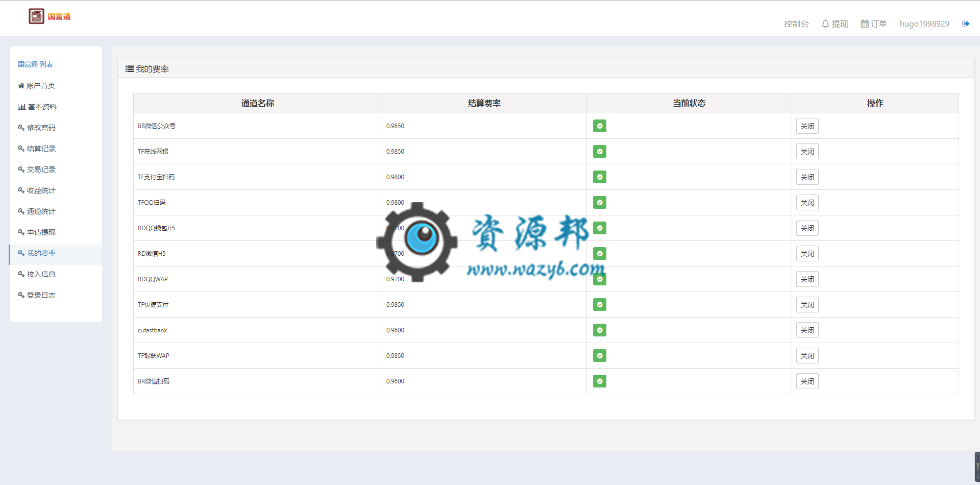Screen dimensions: 980x485
Task: Click 通道名称 column header
Action: click(258, 103)
